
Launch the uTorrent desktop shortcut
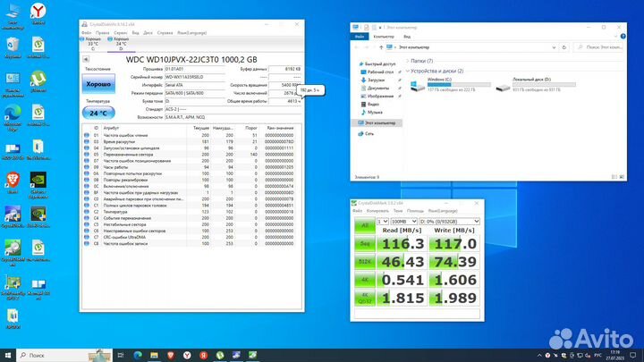click(x=38, y=80)
